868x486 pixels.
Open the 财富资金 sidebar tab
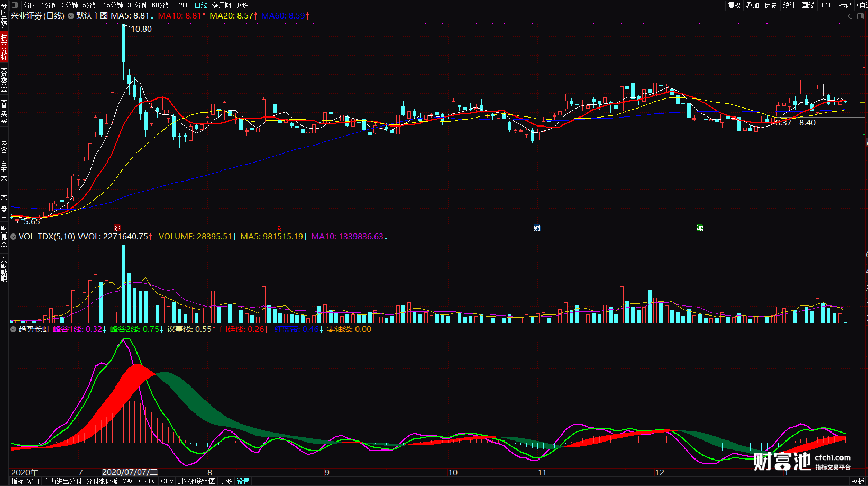[4, 238]
